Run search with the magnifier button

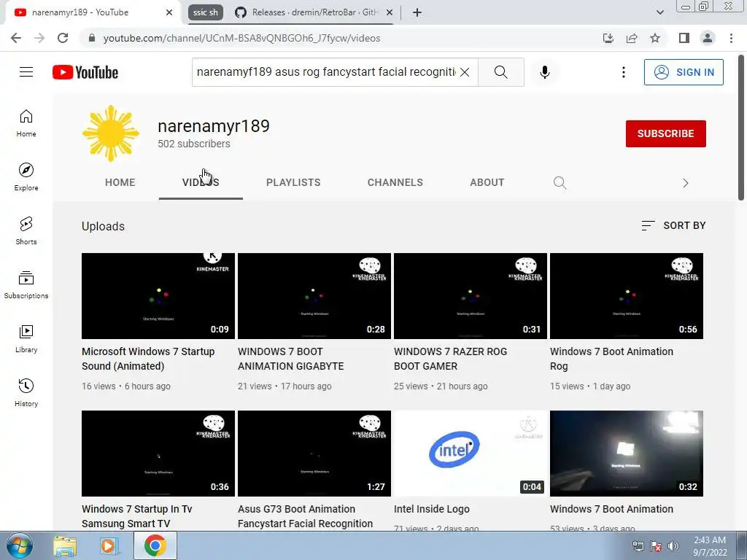pyautogui.click(x=500, y=72)
